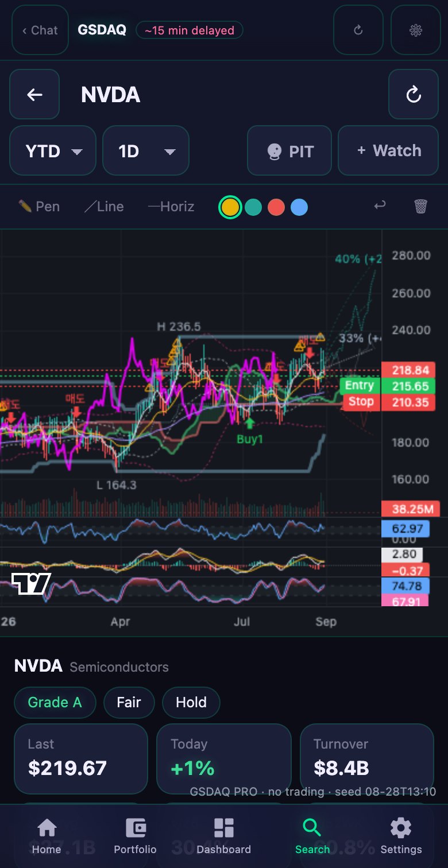Pick the blue drawing color
This screenshot has width=448, height=868.
click(299, 207)
